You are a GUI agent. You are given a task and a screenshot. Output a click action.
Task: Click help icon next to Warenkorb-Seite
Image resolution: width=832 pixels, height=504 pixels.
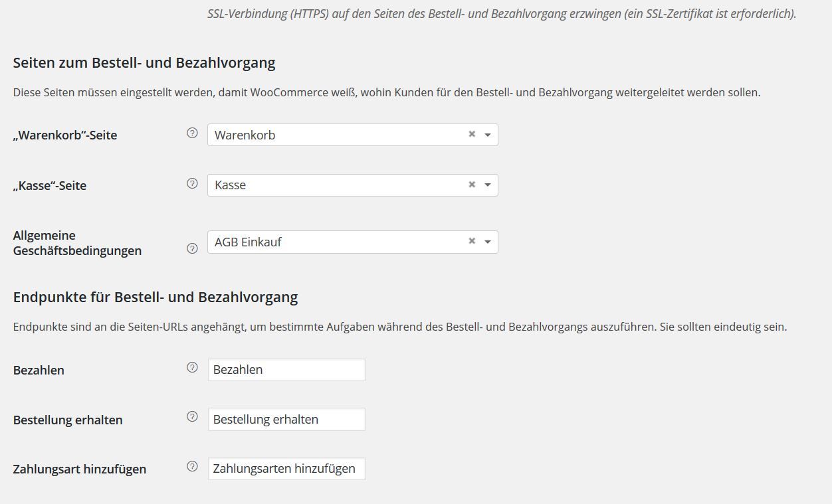tap(192, 133)
